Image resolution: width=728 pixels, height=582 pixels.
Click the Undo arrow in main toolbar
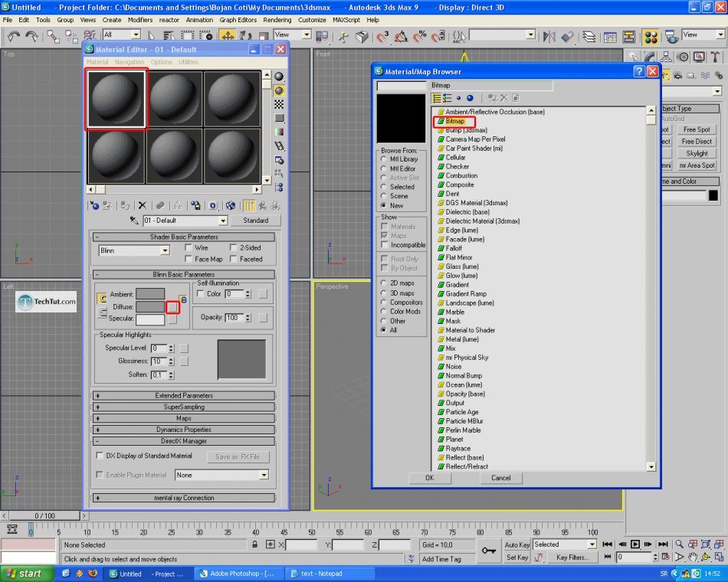[x=14, y=36]
